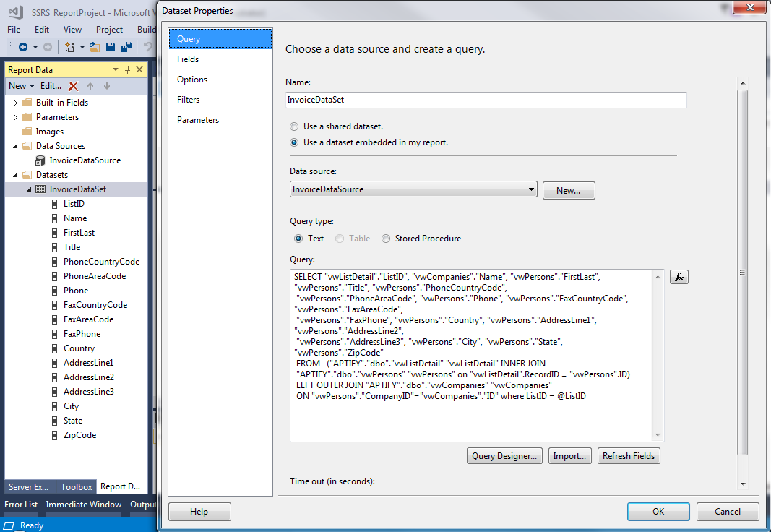Click the Save All toolbar icon

click(x=126, y=47)
